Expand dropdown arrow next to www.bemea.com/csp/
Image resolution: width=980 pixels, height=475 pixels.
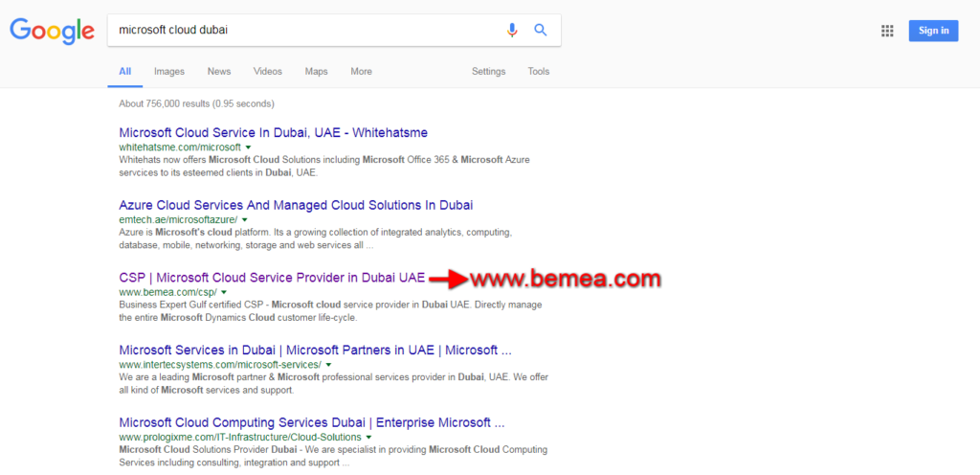pyautogui.click(x=224, y=292)
